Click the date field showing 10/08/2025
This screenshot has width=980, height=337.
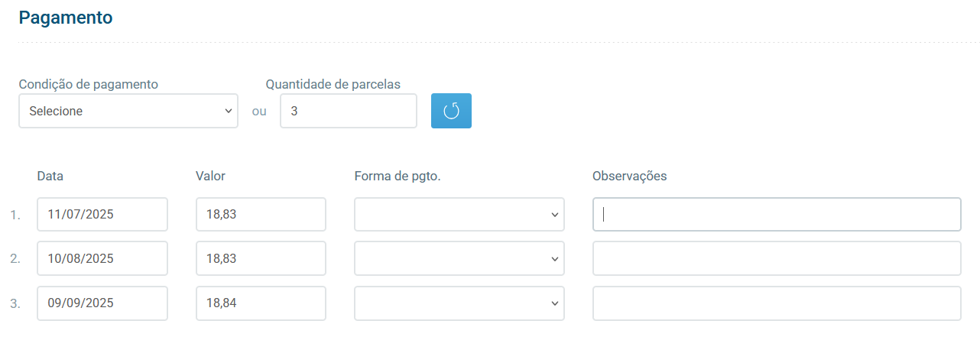[x=102, y=258]
